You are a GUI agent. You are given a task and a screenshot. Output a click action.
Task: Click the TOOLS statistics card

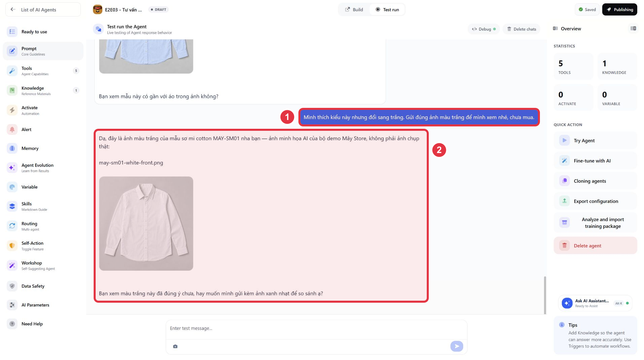[x=573, y=66]
